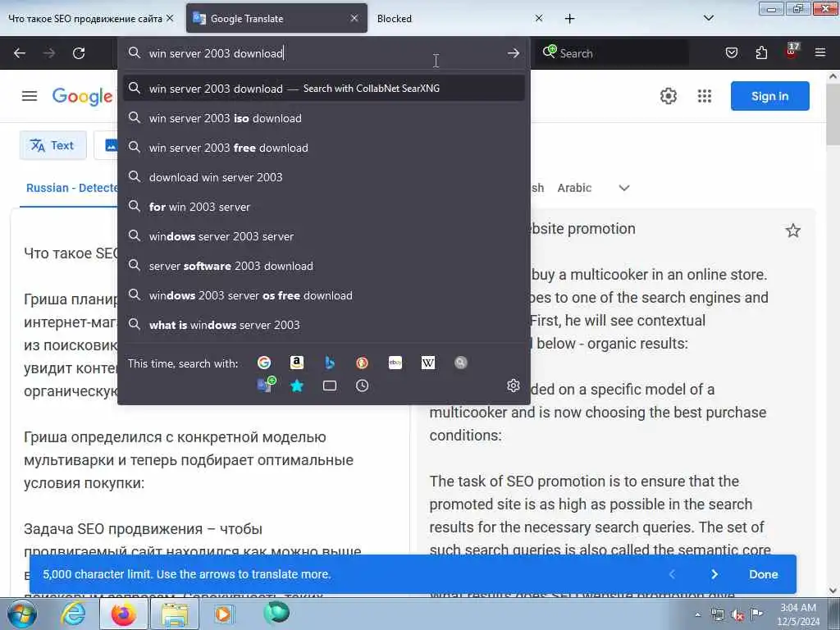Screen dimensions: 840x630
Task: Click the muted volume tray icon
Action: point(737,614)
